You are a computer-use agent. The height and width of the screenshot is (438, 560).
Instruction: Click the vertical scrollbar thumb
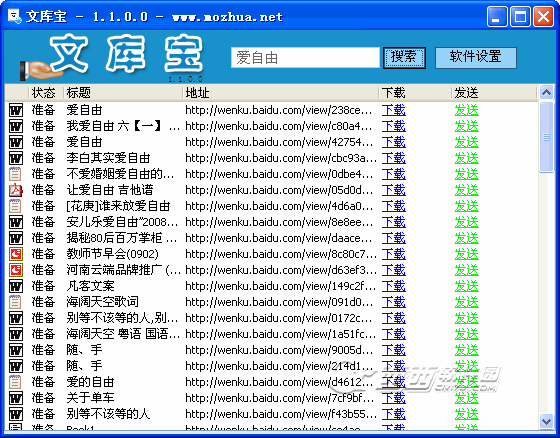coord(546,137)
